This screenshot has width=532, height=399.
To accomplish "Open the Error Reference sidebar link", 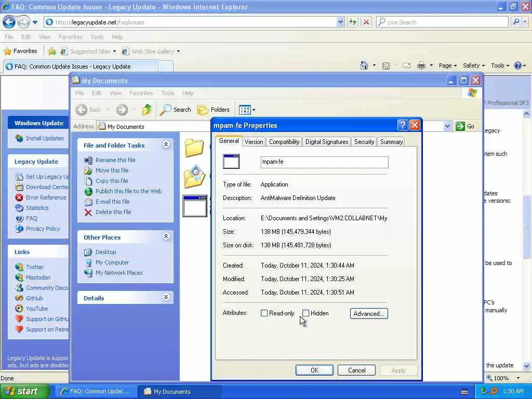I will (x=46, y=197).
